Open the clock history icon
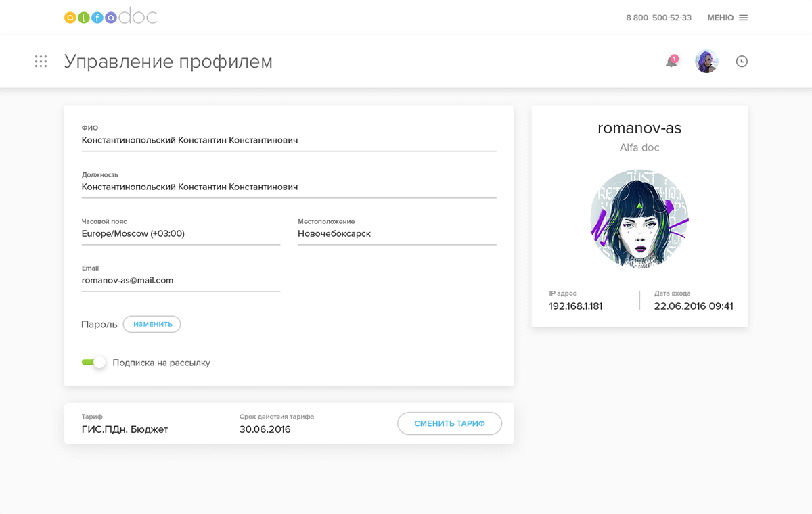The image size is (812, 514). (x=742, y=62)
